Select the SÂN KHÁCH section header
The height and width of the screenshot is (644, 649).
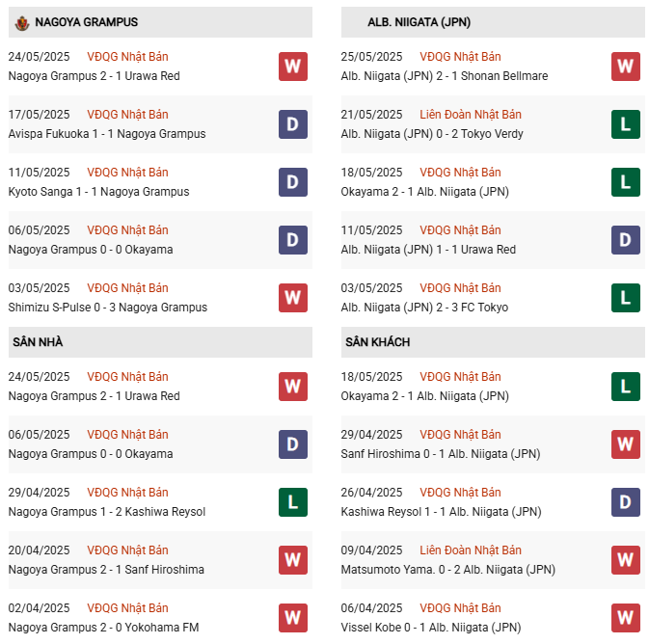tap(493, 342)
